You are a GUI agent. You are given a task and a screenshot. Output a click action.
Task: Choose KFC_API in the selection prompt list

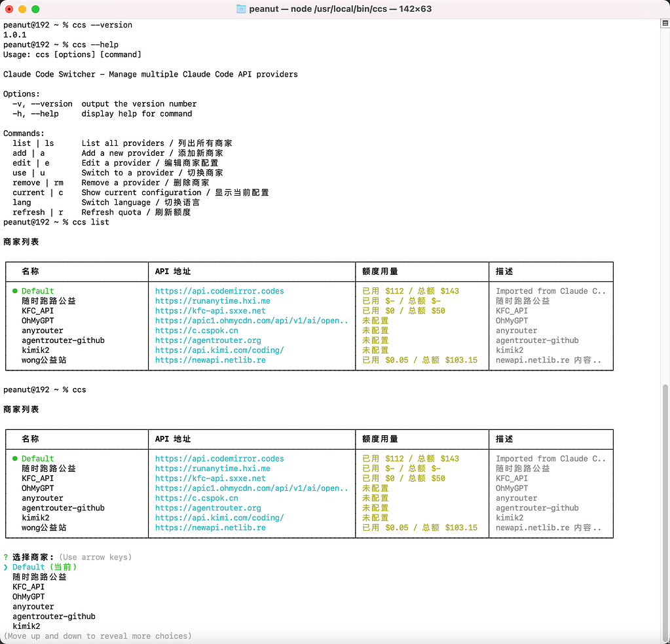(x=28, y=587)
